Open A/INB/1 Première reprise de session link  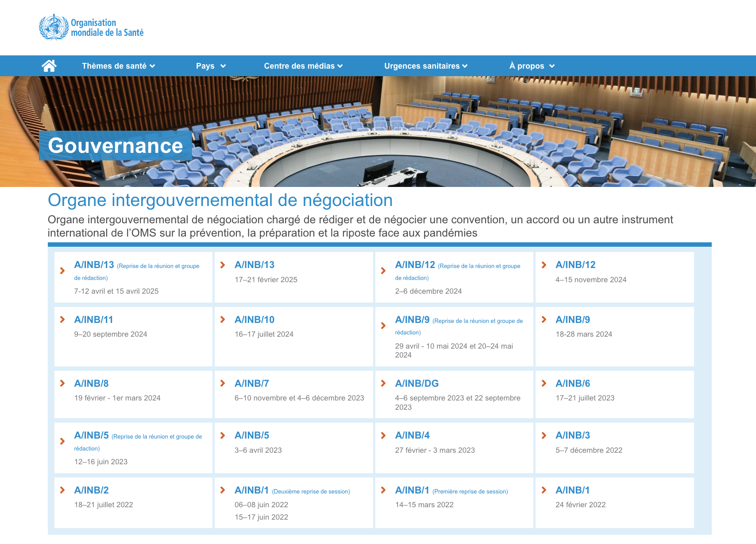pos(451,490)
